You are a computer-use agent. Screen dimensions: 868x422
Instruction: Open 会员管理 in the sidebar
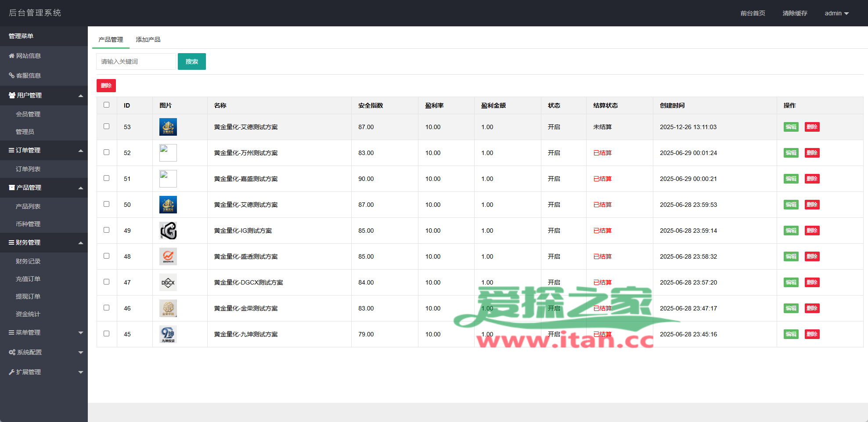pyautogui.click(x=28, y=114)
